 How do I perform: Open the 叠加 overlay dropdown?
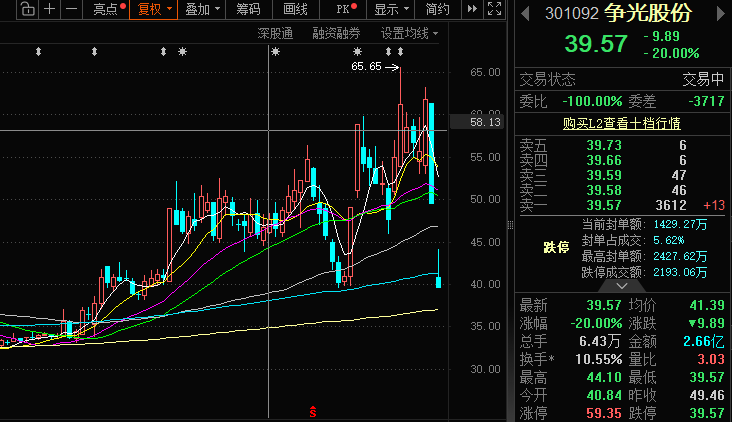203,9
